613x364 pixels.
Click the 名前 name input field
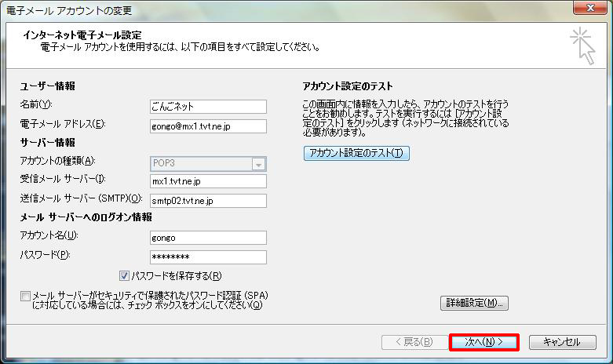pyautogui.click(x=208, y=107)
